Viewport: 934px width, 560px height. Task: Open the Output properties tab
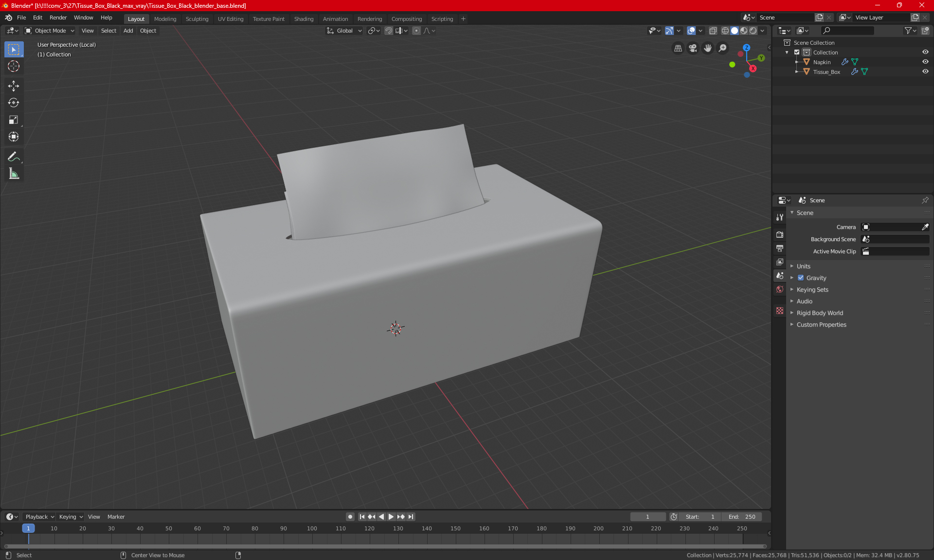pos(780,248)
